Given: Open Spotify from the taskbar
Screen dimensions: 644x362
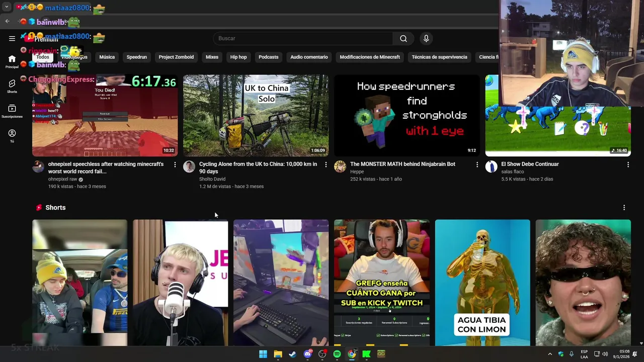Looking at the screenshot, I should click(x=337, y=354).
